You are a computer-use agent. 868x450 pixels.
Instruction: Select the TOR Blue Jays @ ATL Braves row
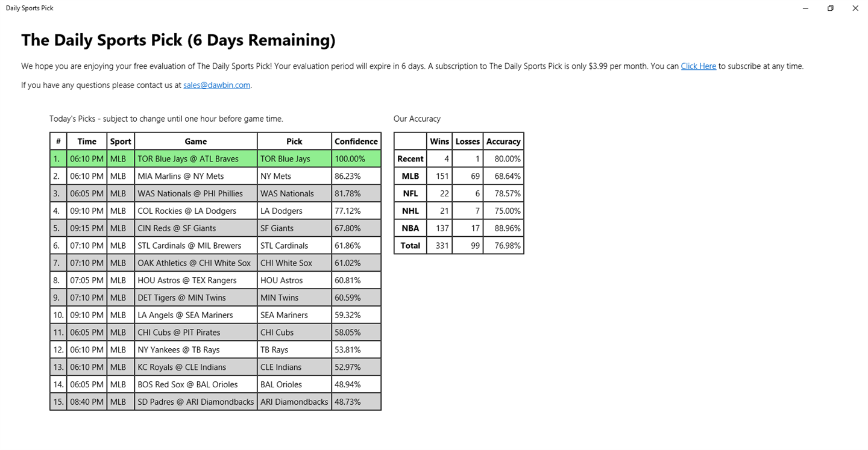coord(188,159)
